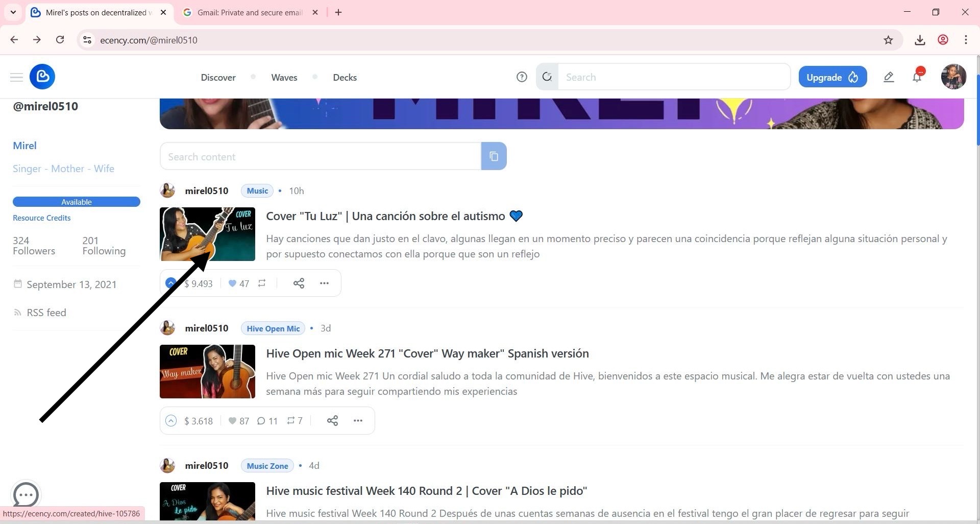Click the Upgrade button
980x524 pixels.
[x=832, y=77]
